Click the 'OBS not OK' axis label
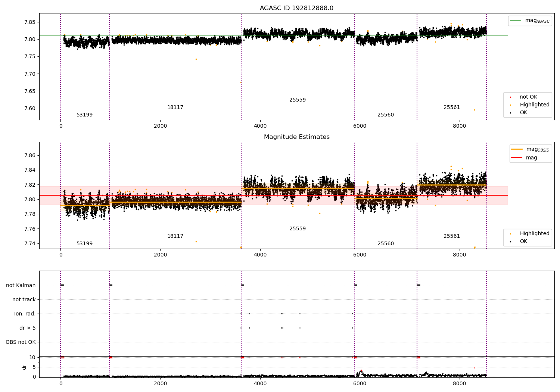 pos(21,342)
